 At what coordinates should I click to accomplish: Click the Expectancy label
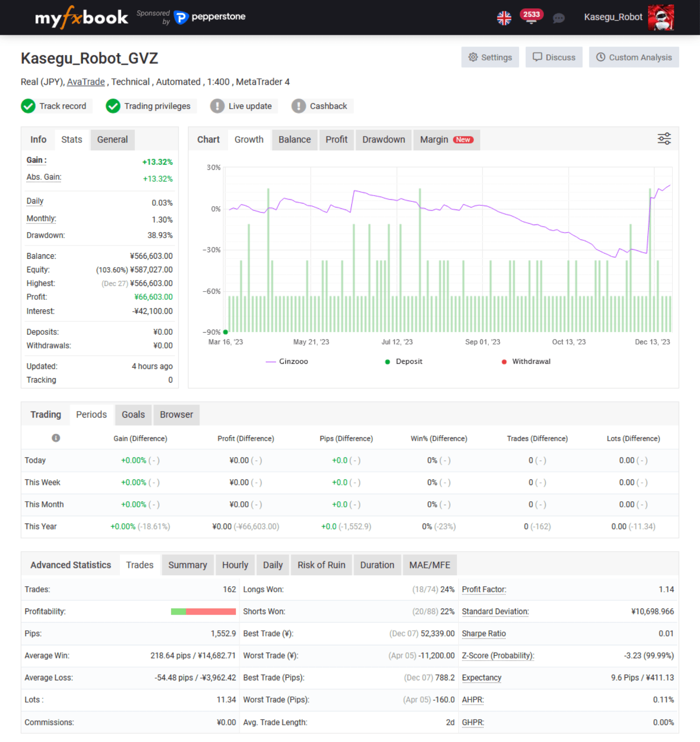pyautogui.click(x=482, y=678)
